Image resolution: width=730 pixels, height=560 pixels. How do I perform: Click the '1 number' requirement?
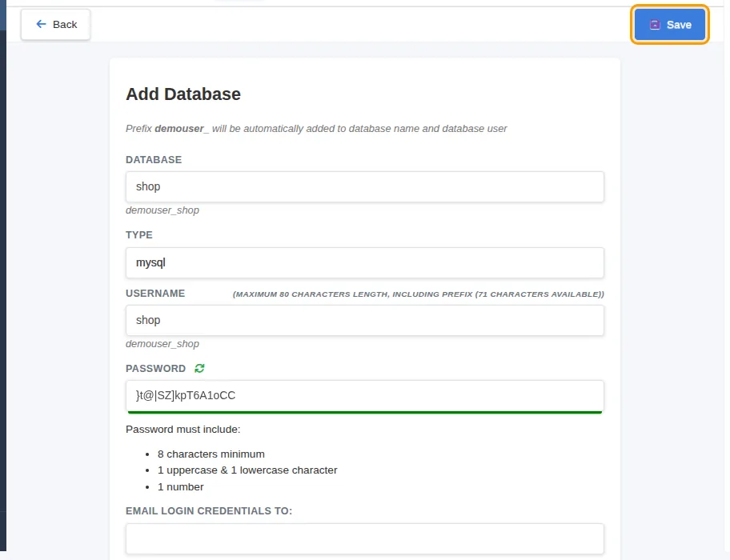[181, 487]
